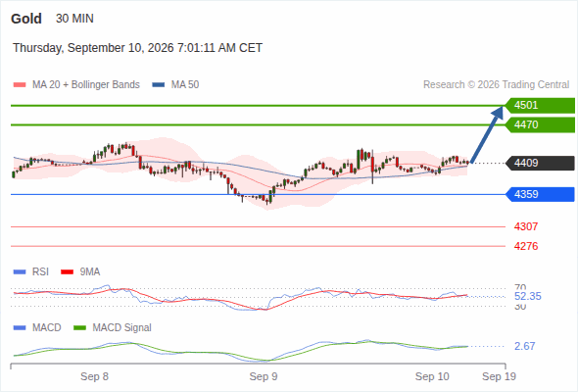The width and height of the screenshot is (578, 392).
Task: Click the green 4501 resistance price tag
Action: [540, 106]
